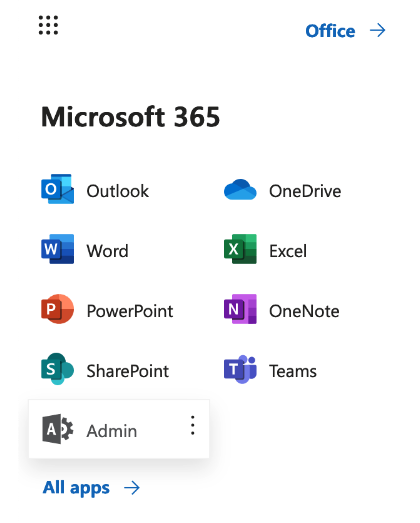The height and width of the screenshot is (523, 420).
Task: Click the arrow beside All apps
Action: click(x=132, y=488)
